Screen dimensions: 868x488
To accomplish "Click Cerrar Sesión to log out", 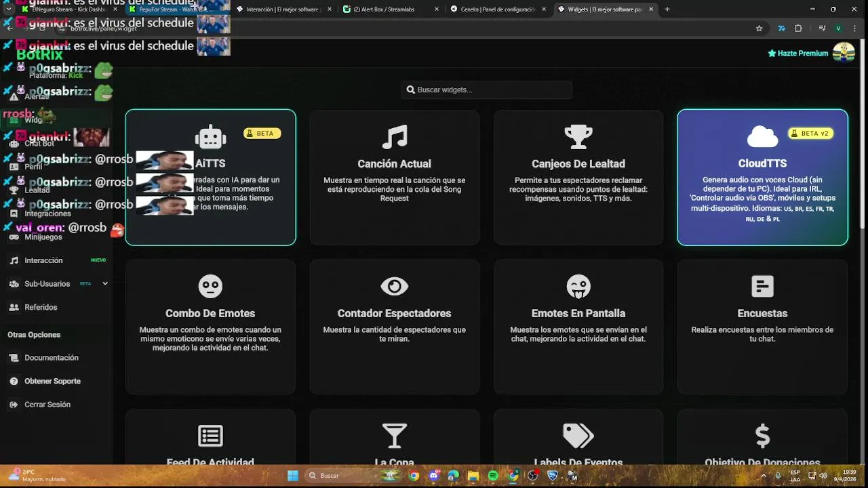I will [x=47, y=405].
